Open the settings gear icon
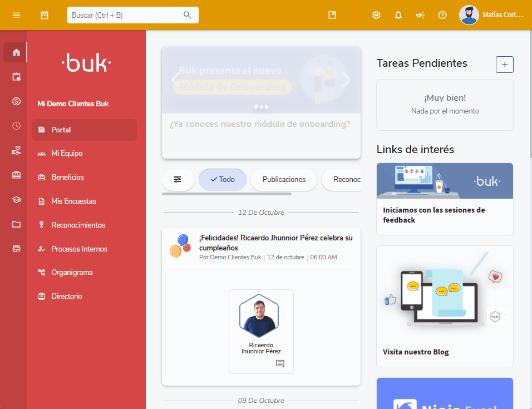The image size is (532, 409). pos(376,15)
